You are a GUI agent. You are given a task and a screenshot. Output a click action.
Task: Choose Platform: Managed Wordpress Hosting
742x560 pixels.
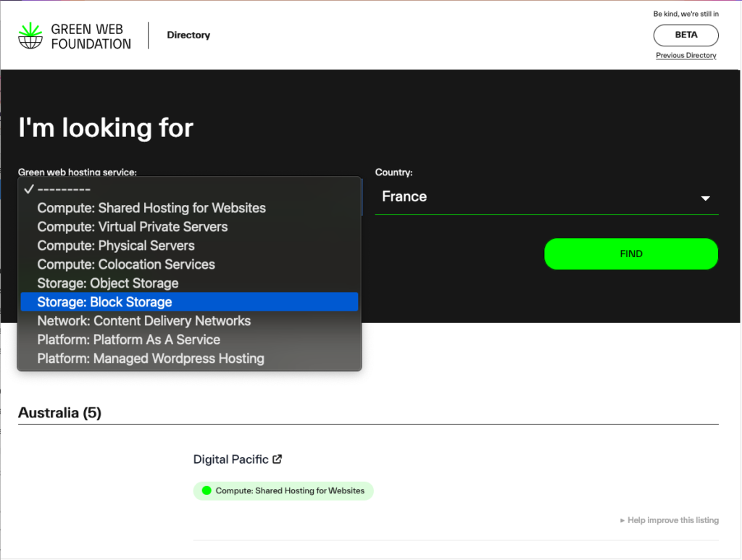click(151, 359)
